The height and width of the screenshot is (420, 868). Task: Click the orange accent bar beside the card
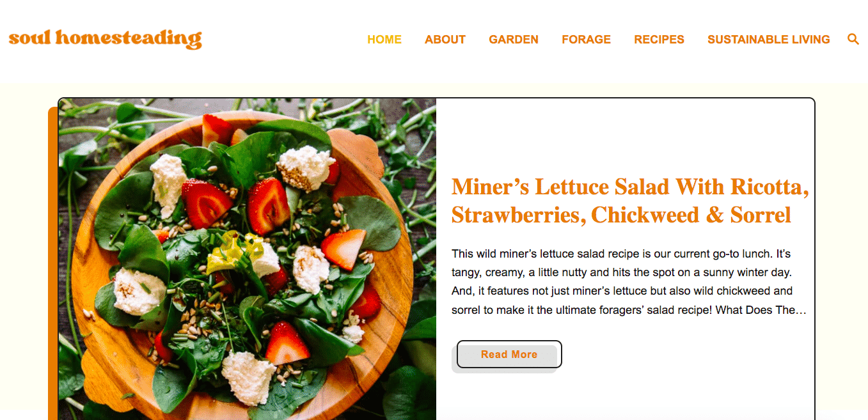52,263
